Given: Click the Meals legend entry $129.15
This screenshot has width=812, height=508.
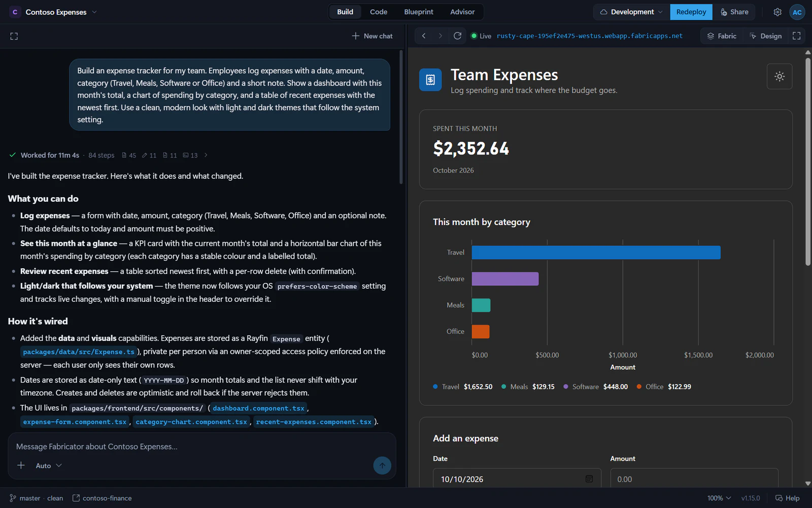Looking at the screenshot, I should click(x=528, y=387).
